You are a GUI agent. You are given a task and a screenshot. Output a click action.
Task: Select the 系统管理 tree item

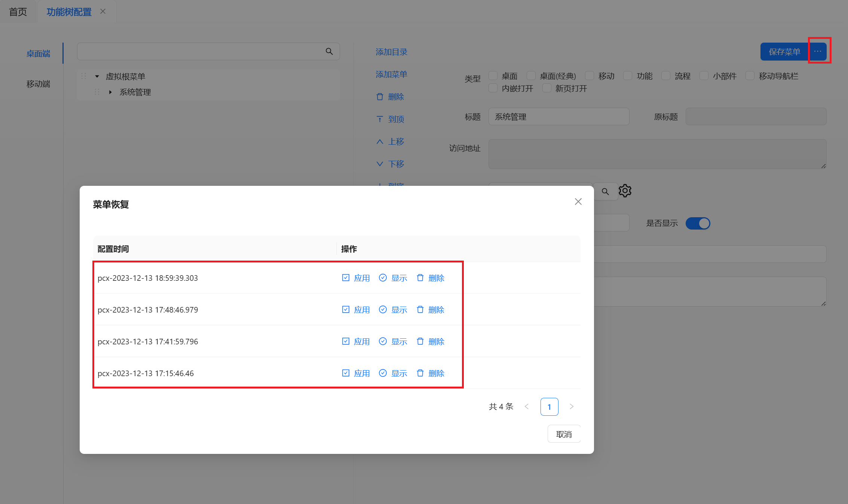135,92
